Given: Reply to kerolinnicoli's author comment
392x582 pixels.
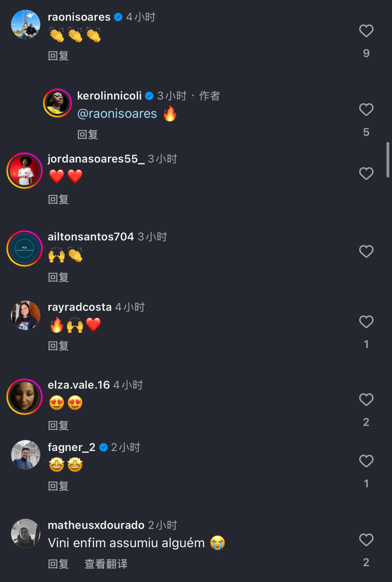Looking at the screenshot, I should (x=87, y=134).
